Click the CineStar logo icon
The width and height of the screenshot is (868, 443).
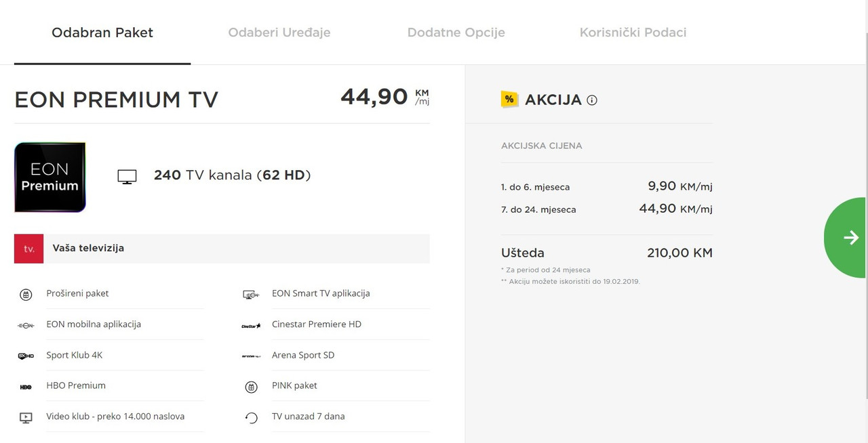(251, 325)
